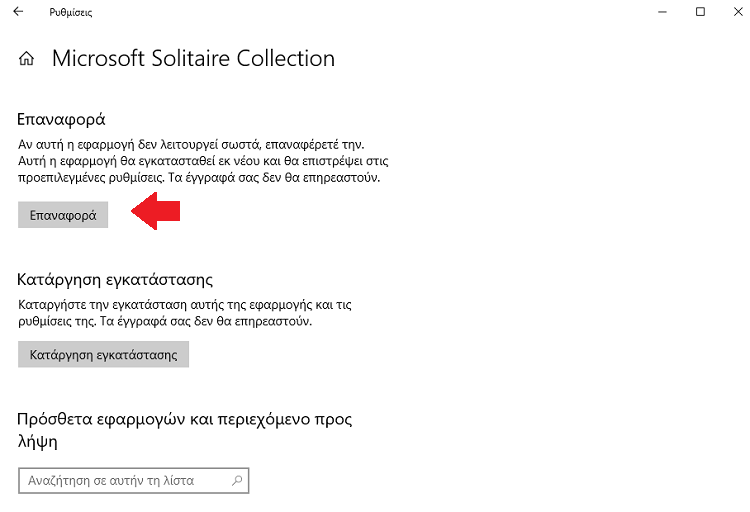
Task: Click the line starting with προεπιλεγμένες ρυθμίσεις
Action: (199, 178)
